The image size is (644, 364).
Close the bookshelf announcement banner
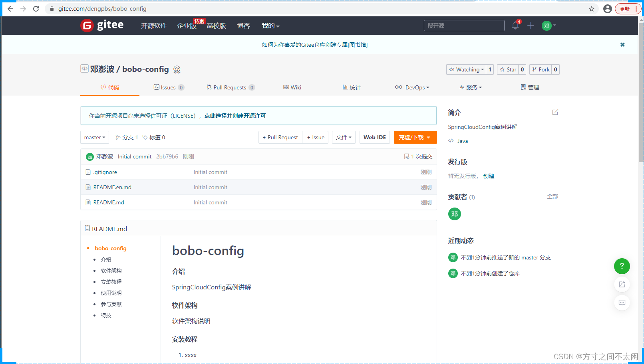[x=622, y=45]
